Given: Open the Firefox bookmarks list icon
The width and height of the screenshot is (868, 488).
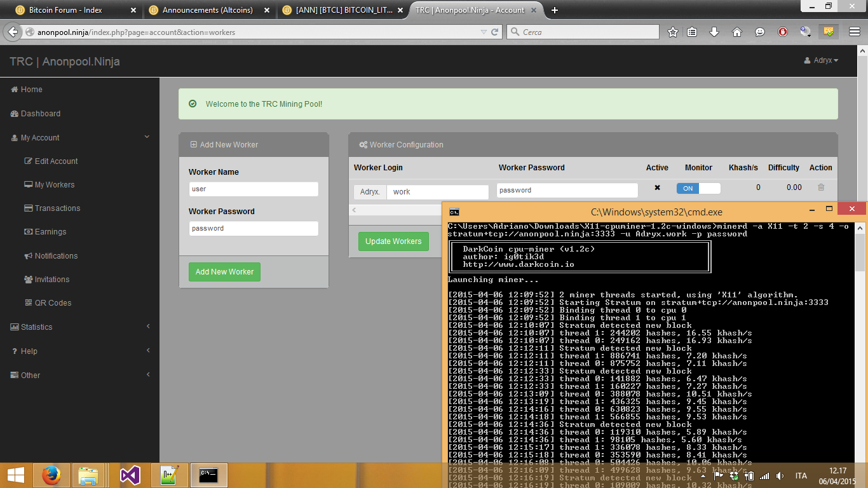Looking at the screenshot, I should tap(693, 32).
